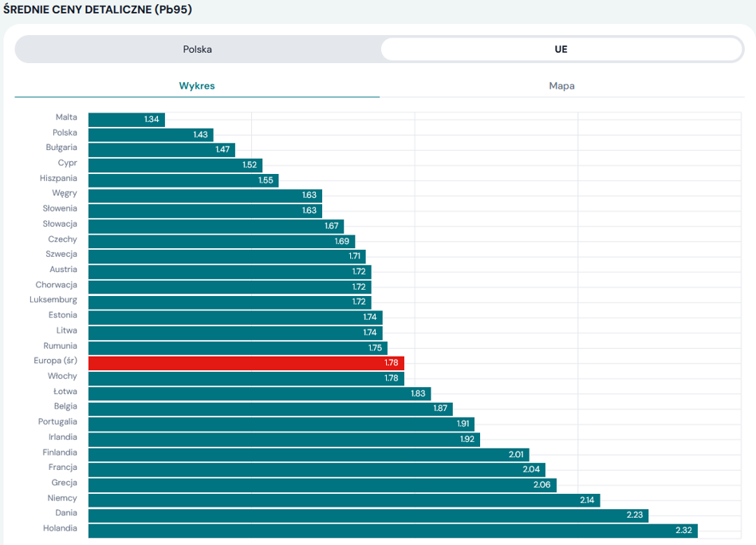Click the Bułgaria bar showing 1.47
Image resolution: width=756 pixels, height=545 pixels.
pyautogui.click(x=162, y=150)
